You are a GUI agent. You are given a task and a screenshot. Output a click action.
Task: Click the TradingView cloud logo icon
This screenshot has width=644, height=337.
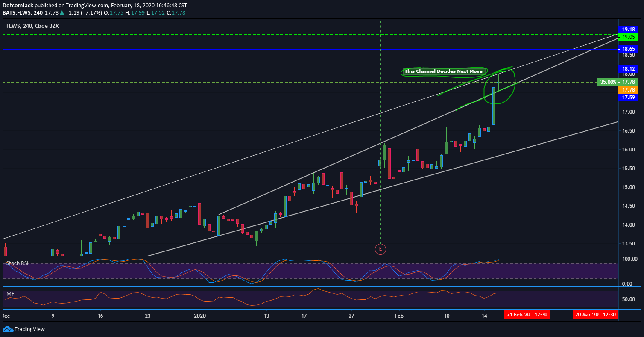click(8, 329)
